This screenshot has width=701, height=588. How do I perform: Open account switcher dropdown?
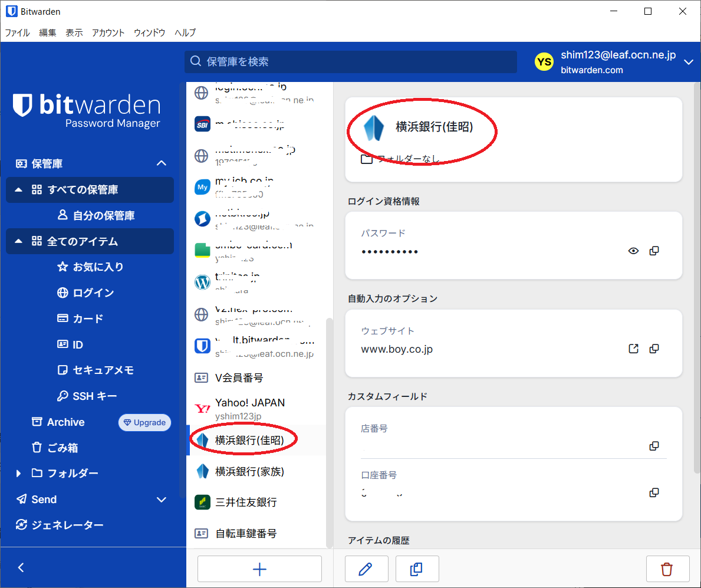688,62
